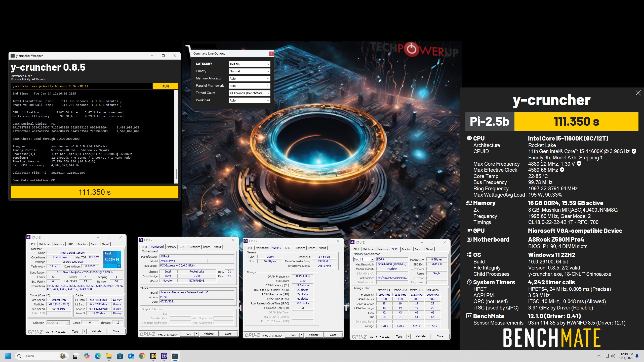Expand Tools arrow in CPU-Z CPU window
Image resolution: width=644 pixels, height=362 pixels.
click(x=85, y=331)
